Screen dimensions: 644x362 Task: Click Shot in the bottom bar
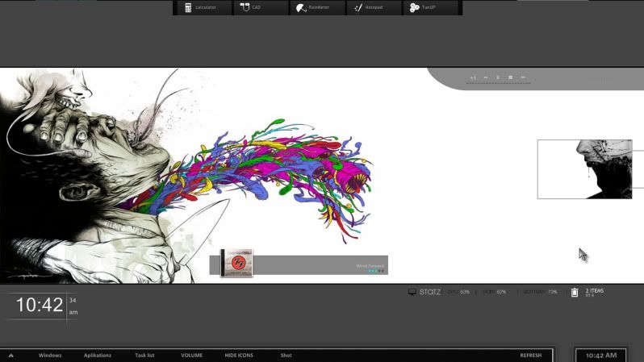pos(286,356)
